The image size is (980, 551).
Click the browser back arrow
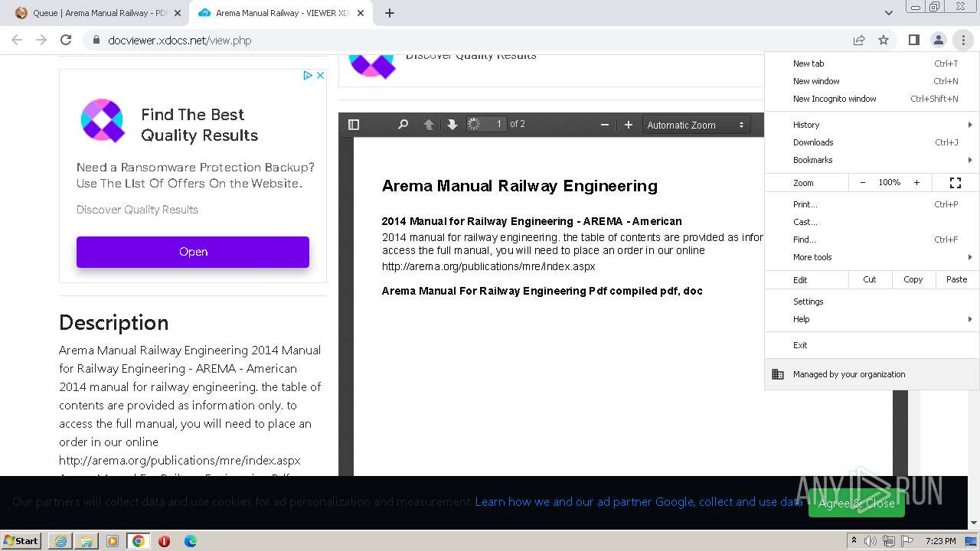tap(17, 40)
